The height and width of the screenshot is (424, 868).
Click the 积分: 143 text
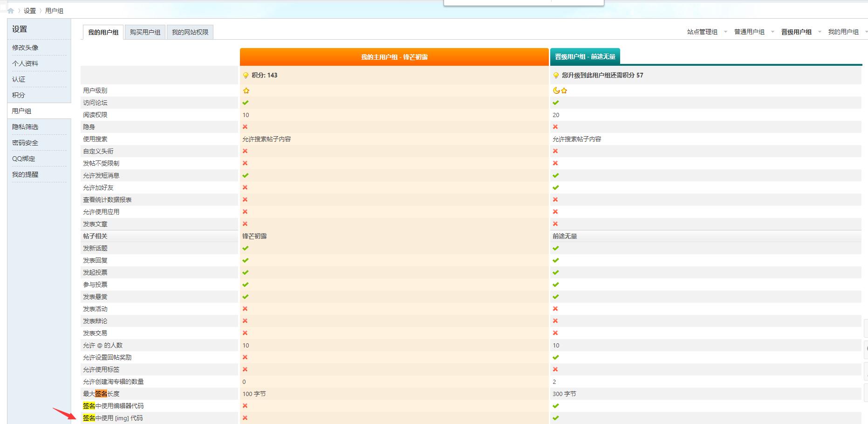pyautogui.click(x=264, y=75)
